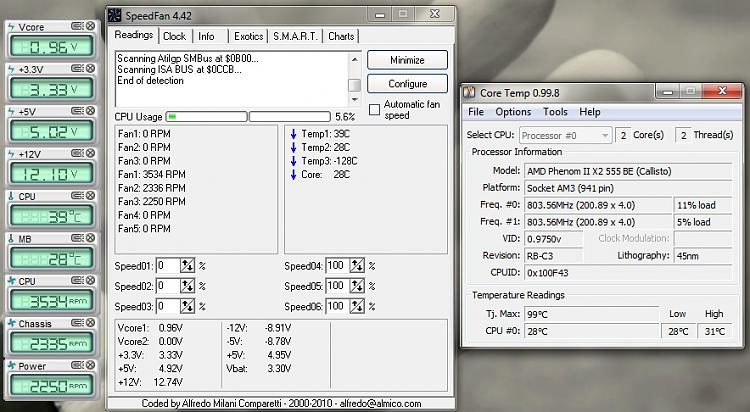Open settings icon on the +5V gadget
This screenshot has height=412, width=750.
[77, 111]
